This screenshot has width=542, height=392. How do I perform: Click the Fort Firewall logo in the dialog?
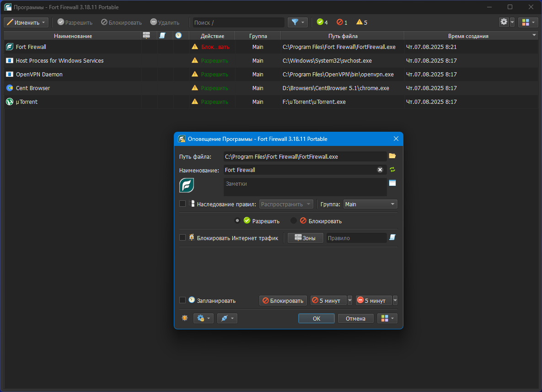coord(187,185)
